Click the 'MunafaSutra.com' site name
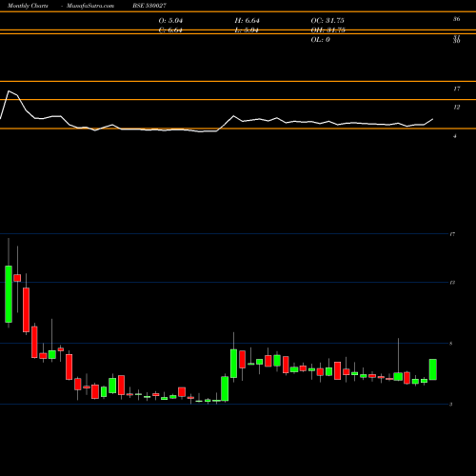This screenshot has width=476, height=476. coord(90,6)
